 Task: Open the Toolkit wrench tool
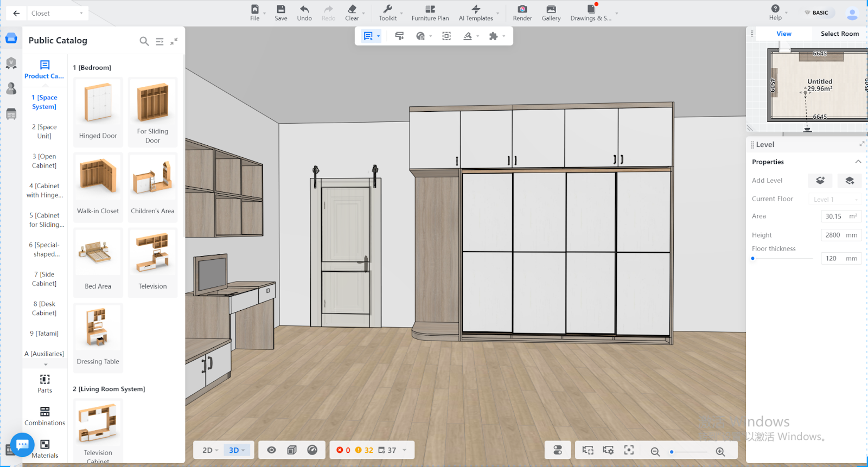387,10
